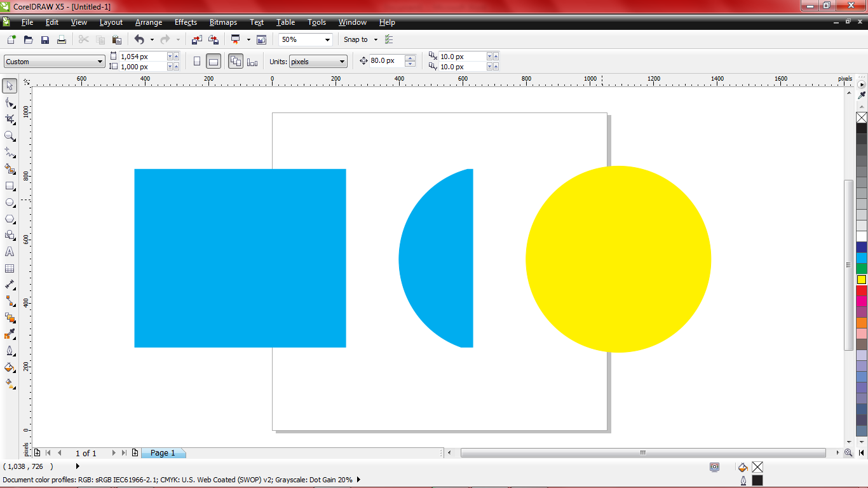Click the Export button on the toolbar

[214, 39]
